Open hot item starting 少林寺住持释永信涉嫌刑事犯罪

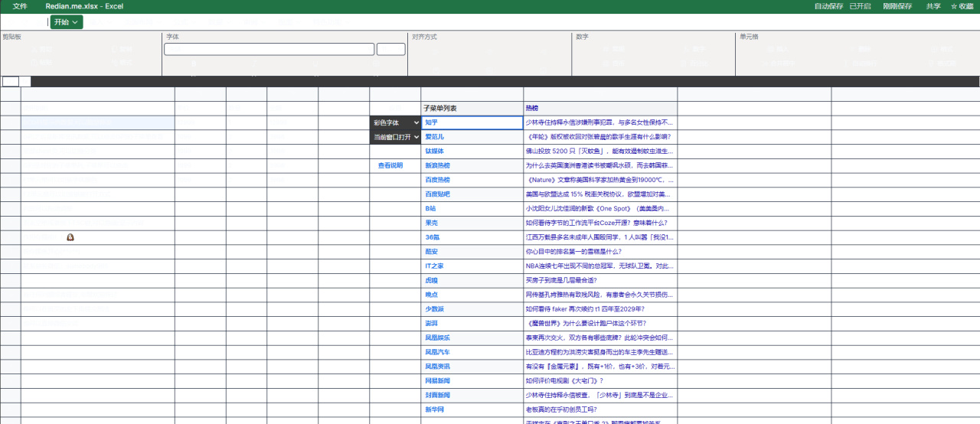(x=599, y=122)
